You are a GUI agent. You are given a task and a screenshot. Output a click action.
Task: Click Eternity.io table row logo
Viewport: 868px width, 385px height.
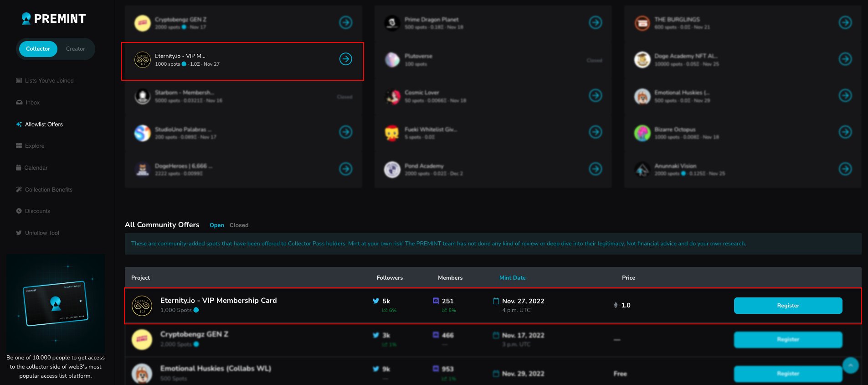coord(142,306)
